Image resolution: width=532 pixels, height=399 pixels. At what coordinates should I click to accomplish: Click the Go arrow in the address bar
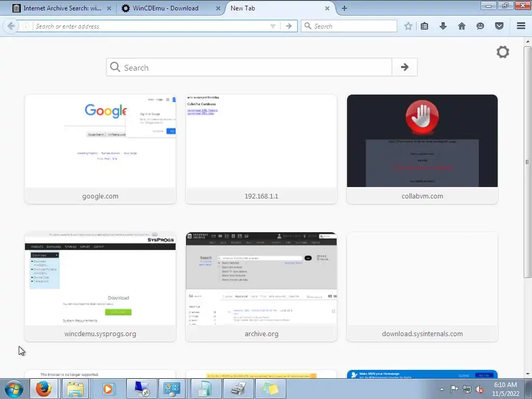pos(289,26)
